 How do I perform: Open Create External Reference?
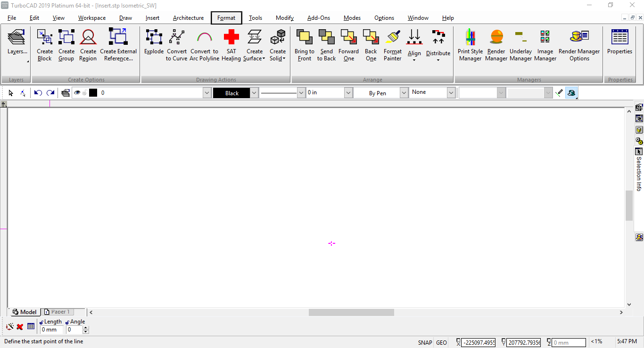[x=118, y=45]
